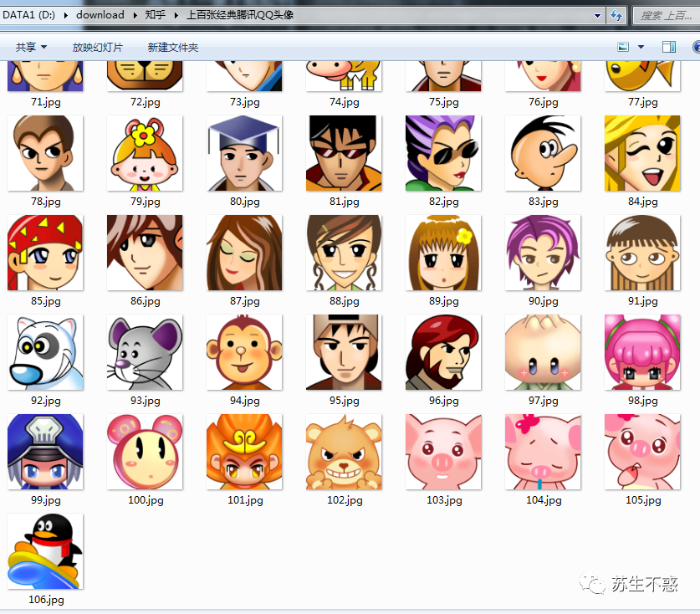Click the 放映幻灯片 slideshow button

pos(97,47)
